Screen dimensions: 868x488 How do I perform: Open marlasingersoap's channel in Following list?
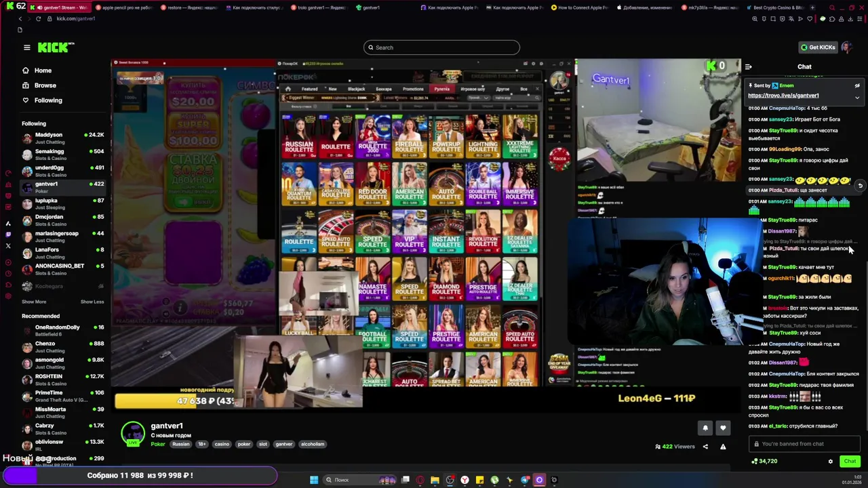pyautogui.click(x=63, y=237)
